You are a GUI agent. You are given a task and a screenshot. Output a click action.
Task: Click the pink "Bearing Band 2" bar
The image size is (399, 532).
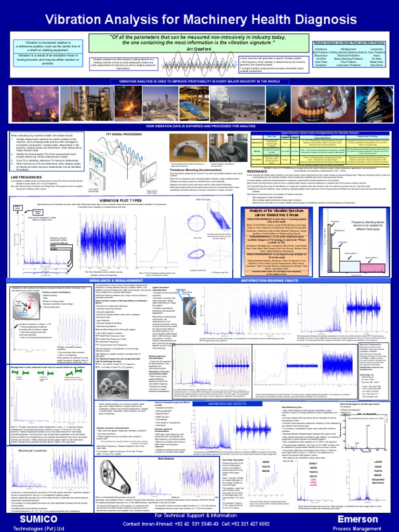click(373, 268)
